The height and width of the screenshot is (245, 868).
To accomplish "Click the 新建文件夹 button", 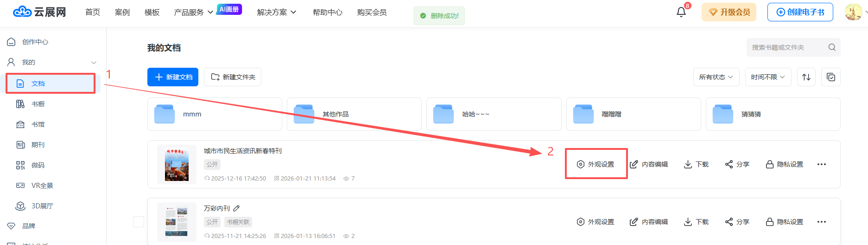I will click(233, 77).
